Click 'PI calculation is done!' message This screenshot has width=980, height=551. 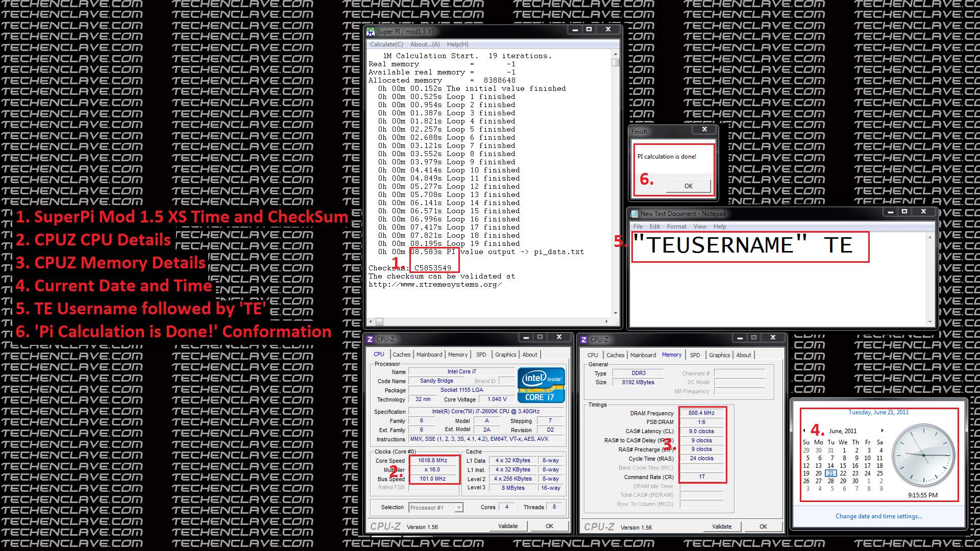[x=667, y=157]
